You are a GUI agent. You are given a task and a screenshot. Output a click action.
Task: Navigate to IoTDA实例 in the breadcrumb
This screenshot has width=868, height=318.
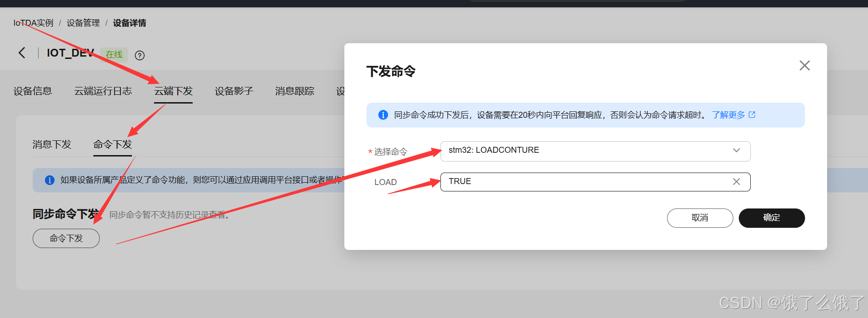pos(33,23)
